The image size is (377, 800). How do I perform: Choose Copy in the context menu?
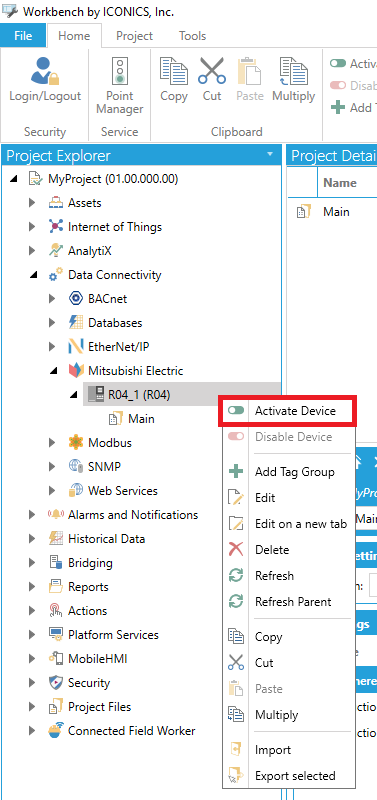[x=288, y=637]
